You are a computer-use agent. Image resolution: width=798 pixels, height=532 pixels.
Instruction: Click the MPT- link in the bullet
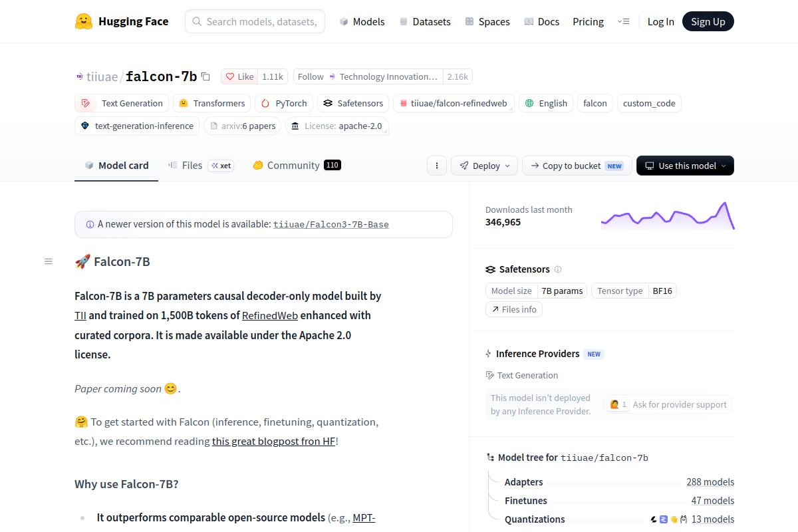click(364, 517)
